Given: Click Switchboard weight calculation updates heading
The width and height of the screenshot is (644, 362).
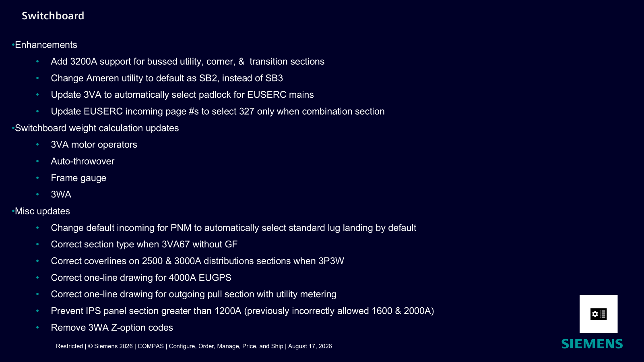Looking at the screenshot, I should point(97,128).
